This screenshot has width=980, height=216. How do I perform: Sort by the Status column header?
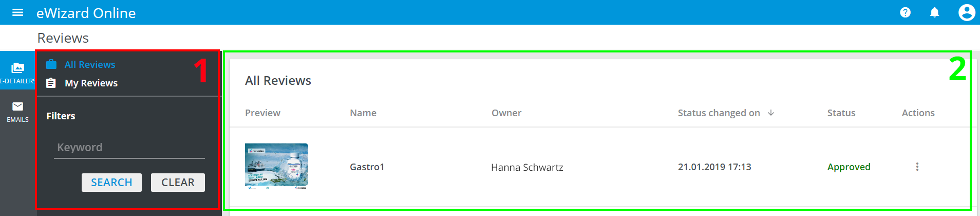click(x=841, y=113)
